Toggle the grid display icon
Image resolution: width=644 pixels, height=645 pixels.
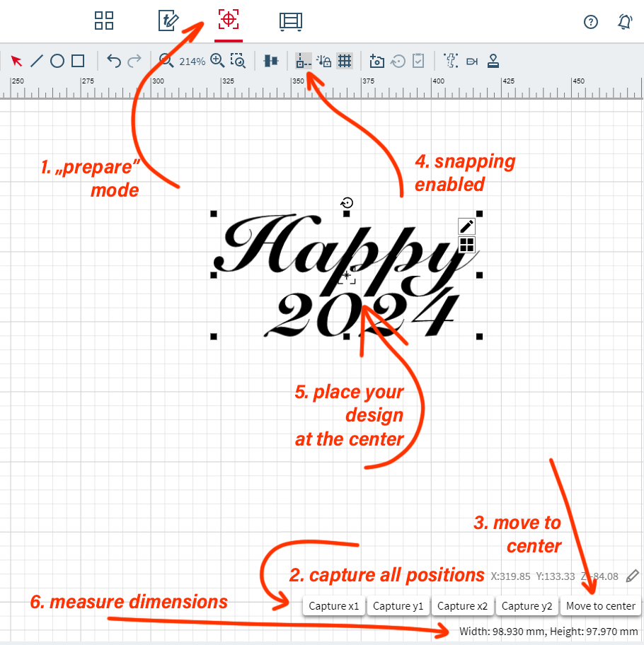coord(345,61)
